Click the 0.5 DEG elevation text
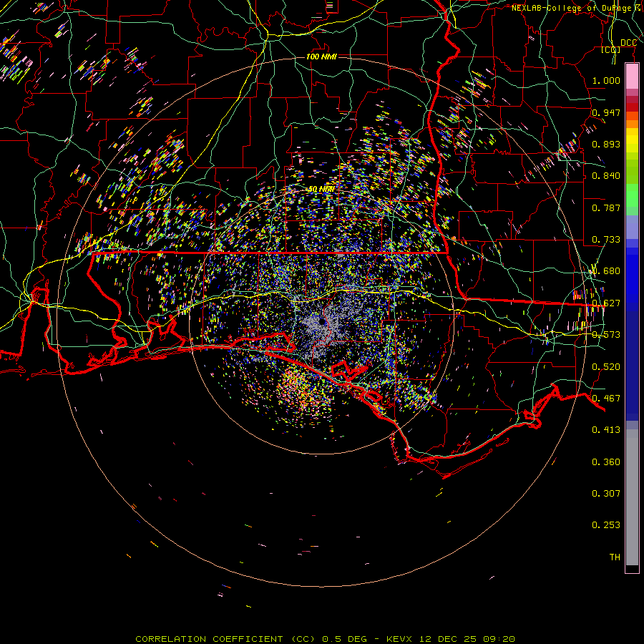The width and height of the screenshot is (644, 644). [x=344, y=639]
